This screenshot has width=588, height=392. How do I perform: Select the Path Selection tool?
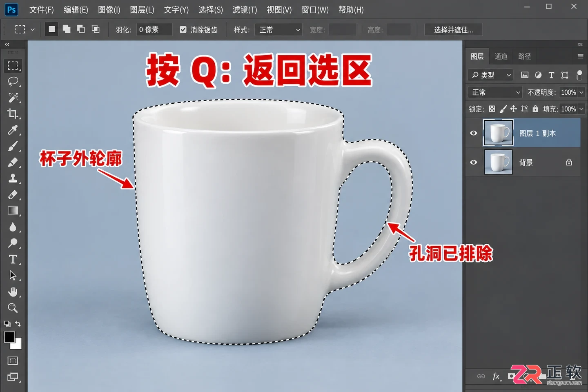coord(13,276)
